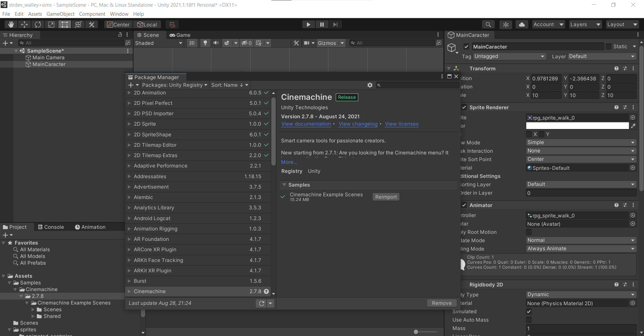The image size is (644, 336).
Task: Open sprite object picker circle
Action: (633, 118)
